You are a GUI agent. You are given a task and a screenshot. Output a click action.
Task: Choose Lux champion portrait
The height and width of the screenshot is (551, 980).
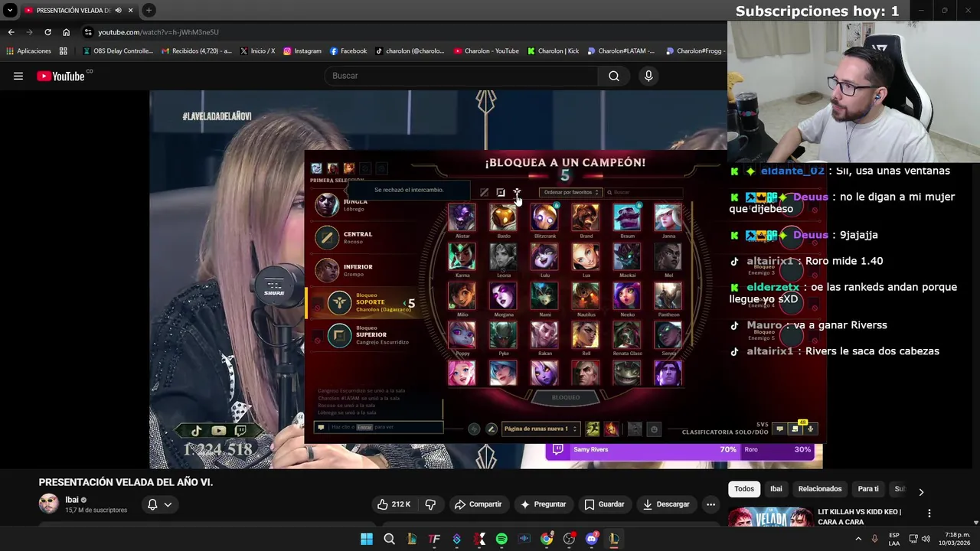point(586,257)
